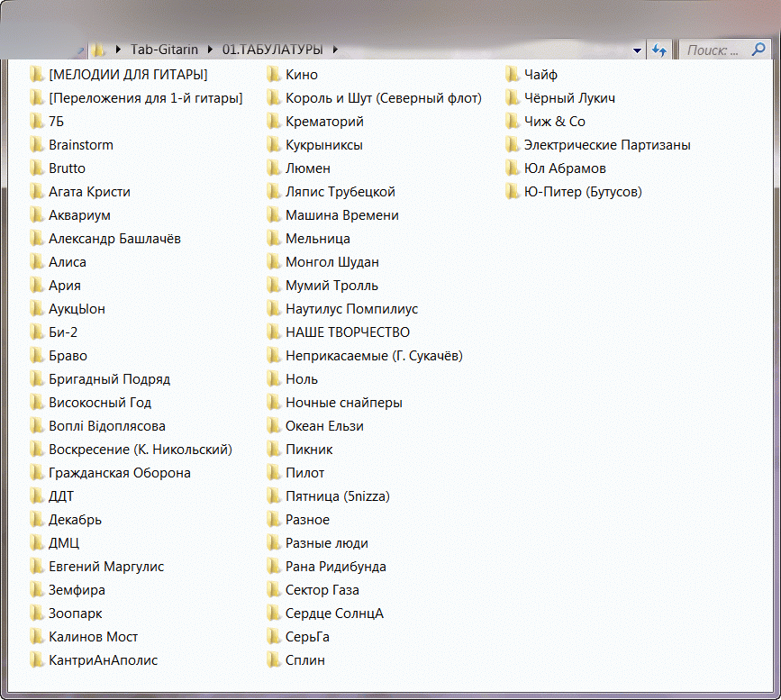Click the Мумий Тролль folder icon

(x=274, y=285)
